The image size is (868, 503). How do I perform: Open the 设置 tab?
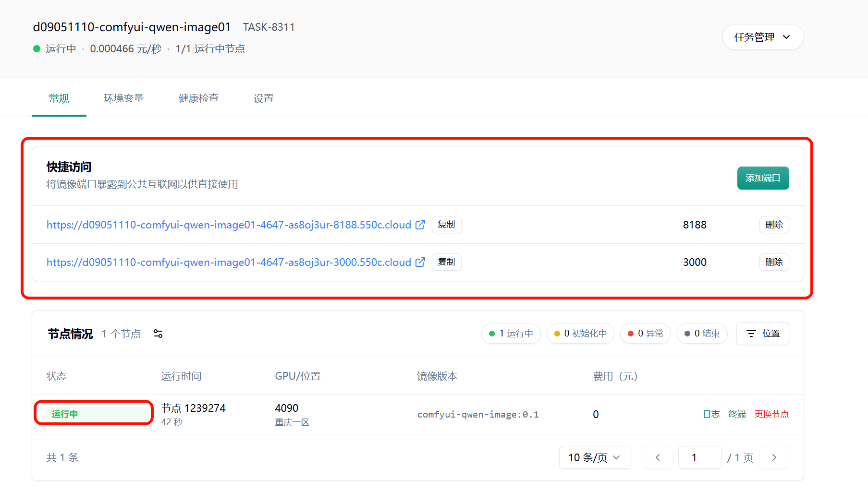pos(263,98)
